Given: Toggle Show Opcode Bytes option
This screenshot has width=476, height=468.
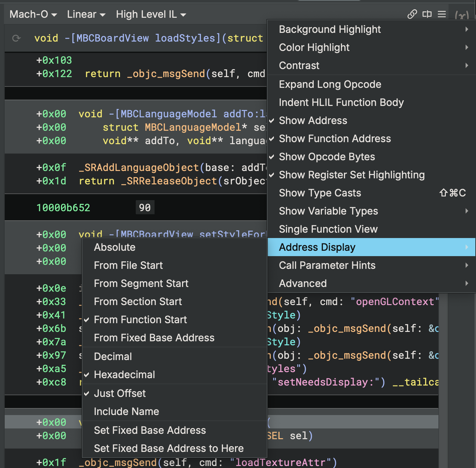Looking at the screenshot, I should click(372, 157).
